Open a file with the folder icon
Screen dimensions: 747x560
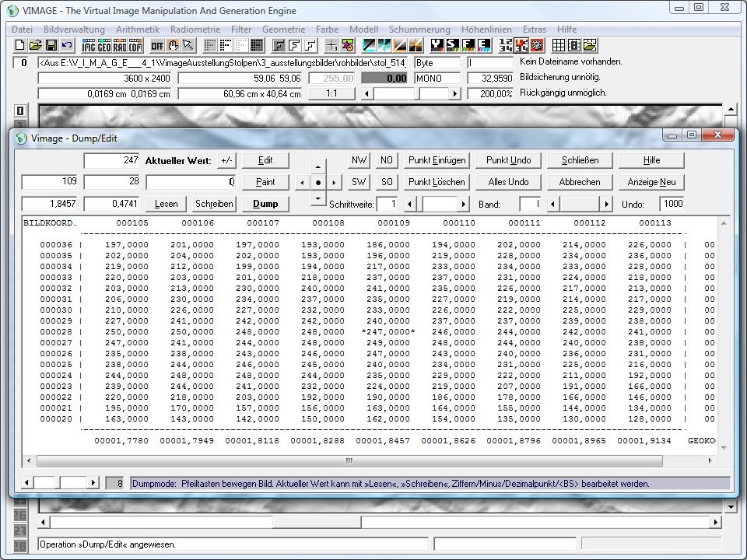pos(36,45)
